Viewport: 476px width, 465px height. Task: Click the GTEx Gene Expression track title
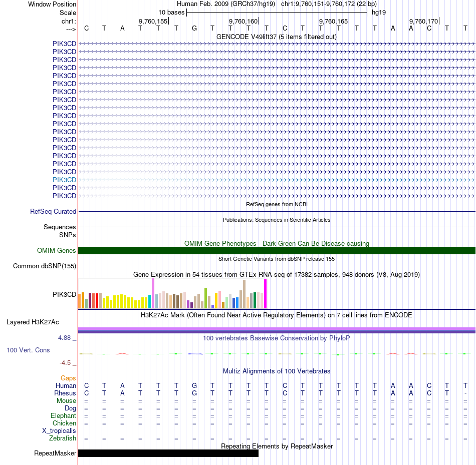tap(277, 274)
